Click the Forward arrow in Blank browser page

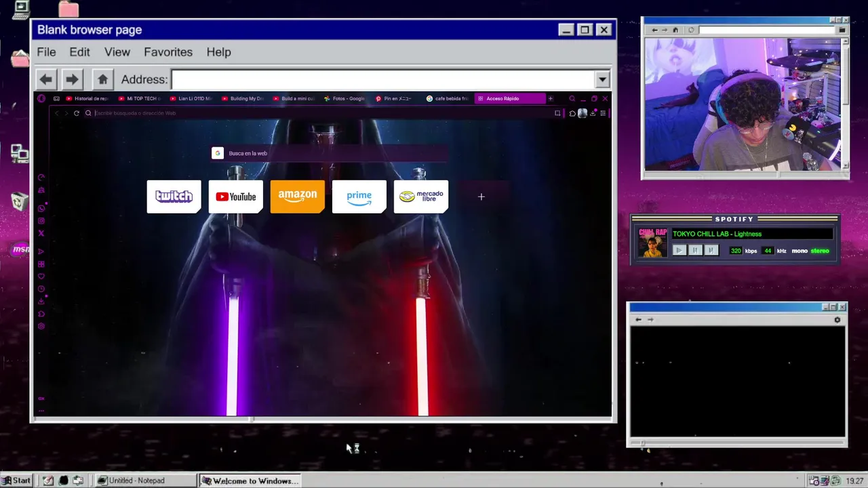(x=72, y=79)
